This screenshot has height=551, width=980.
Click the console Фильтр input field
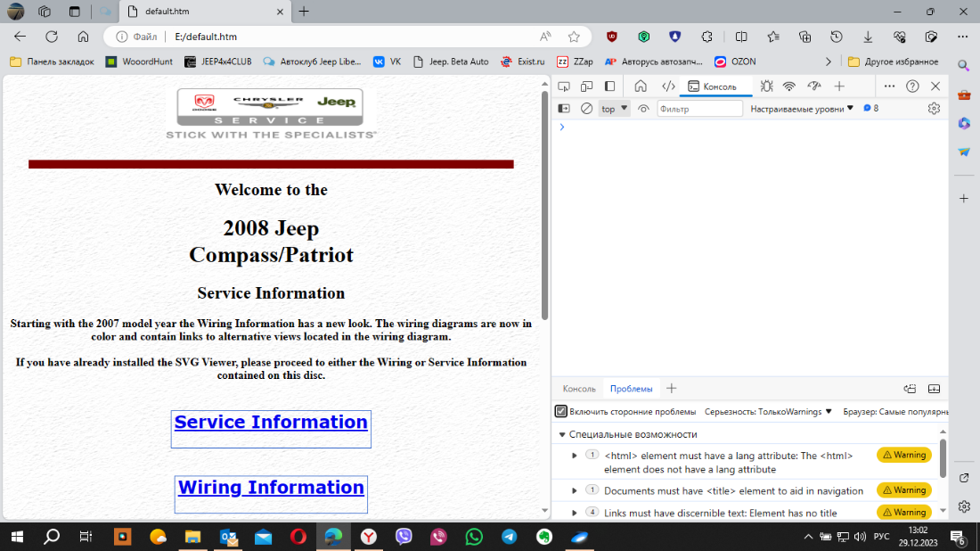[x=699, y=109]
